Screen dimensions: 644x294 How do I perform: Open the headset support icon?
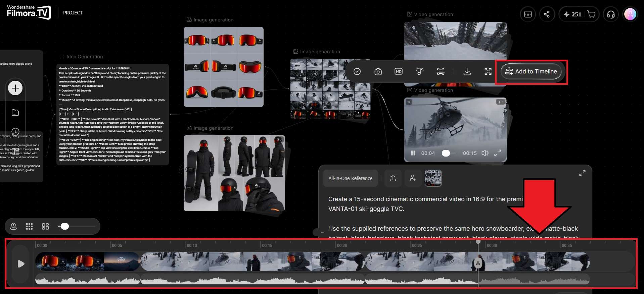pos(611,14)
